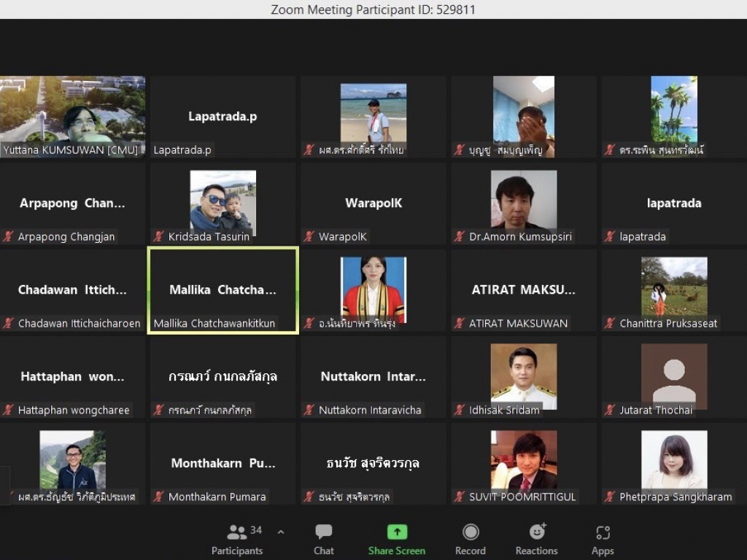Screen dimensions: 747x560
Task: Start recording with the Record icon
Action: coord(471,532)
